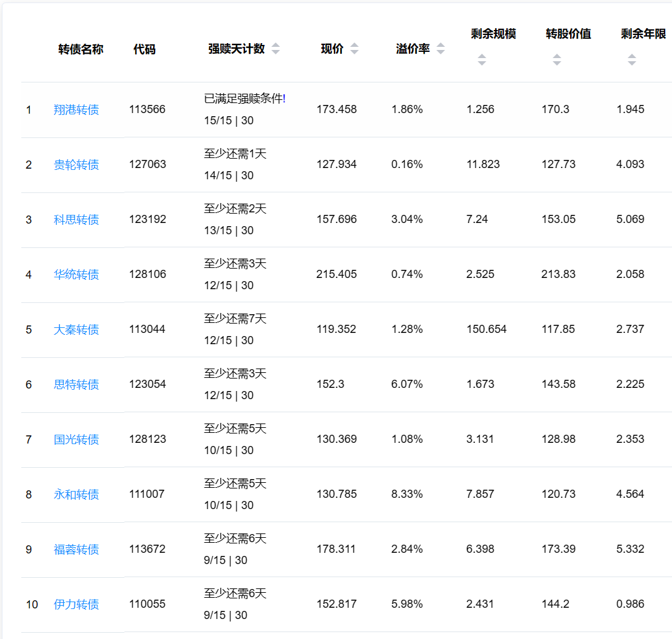This screenshot has height=639, width=672.
Task: Open the 永和转债 link
Action: tap(76, 495)
